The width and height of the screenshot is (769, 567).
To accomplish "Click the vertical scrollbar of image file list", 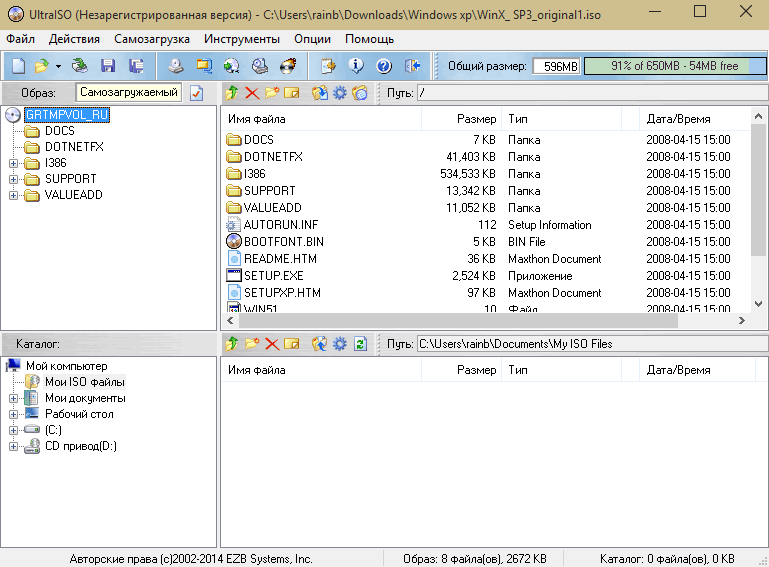I will coord(758,190).
